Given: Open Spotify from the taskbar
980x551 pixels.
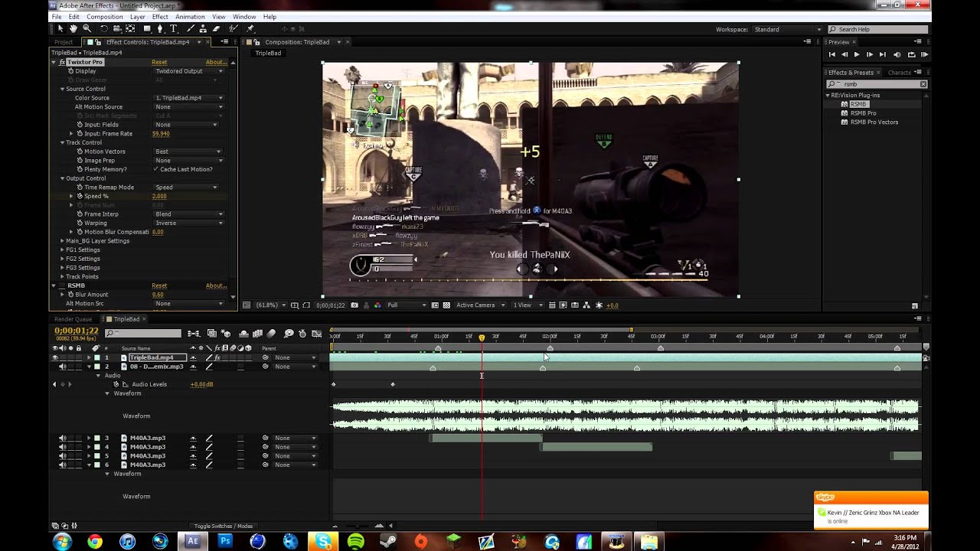Looking at the screenshot, I should tap(356, 541).
